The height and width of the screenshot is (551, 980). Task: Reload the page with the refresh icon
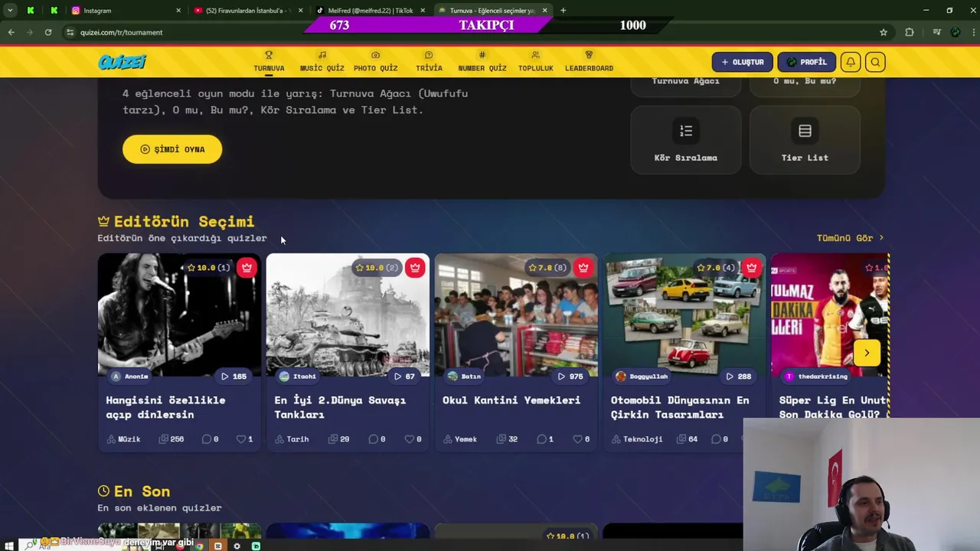47,32
